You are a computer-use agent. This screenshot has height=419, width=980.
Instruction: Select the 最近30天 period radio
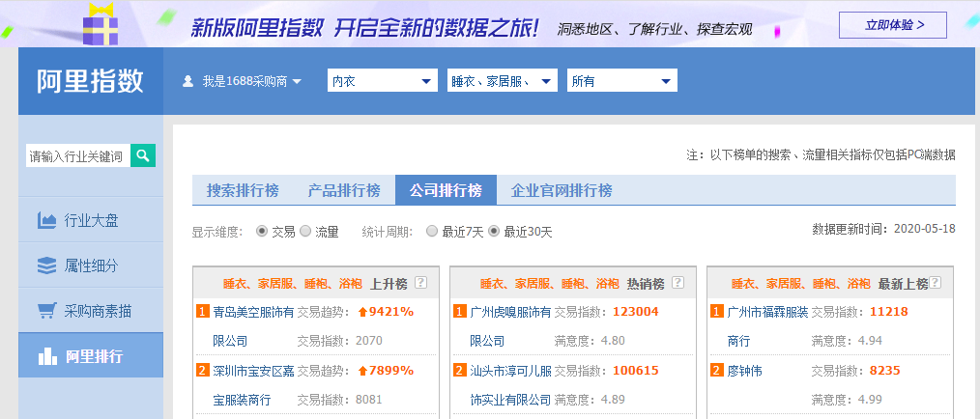click(494, 232)
